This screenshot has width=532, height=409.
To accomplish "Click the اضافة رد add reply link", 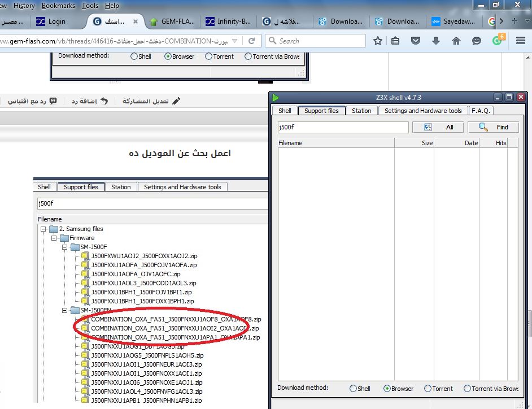I will [x=90, y=101].
